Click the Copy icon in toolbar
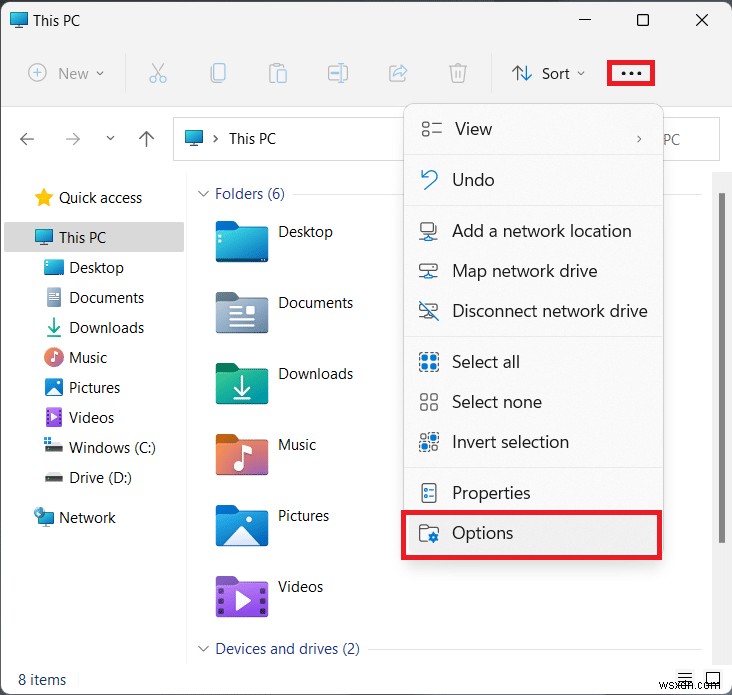The image size is (732, 695). [x=218, y=73]
